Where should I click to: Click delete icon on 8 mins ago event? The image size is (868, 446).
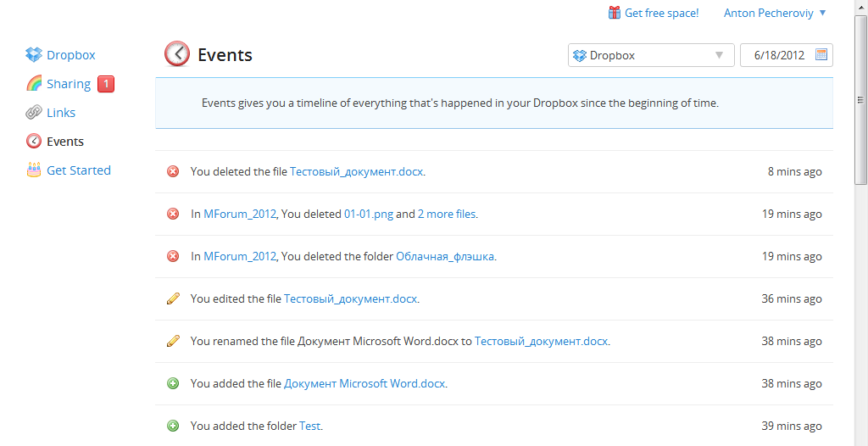[x=173, y=172]
